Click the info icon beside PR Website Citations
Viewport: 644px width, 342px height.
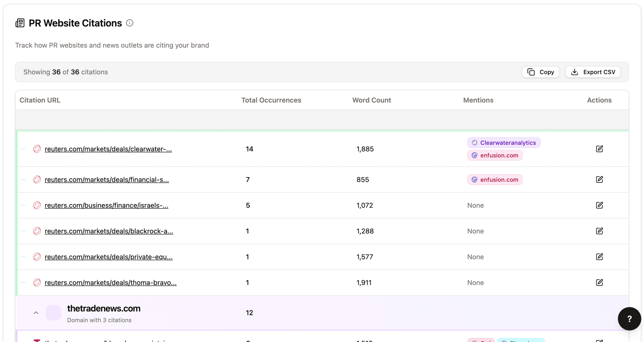pyautogui.click(x=129, y=23)
